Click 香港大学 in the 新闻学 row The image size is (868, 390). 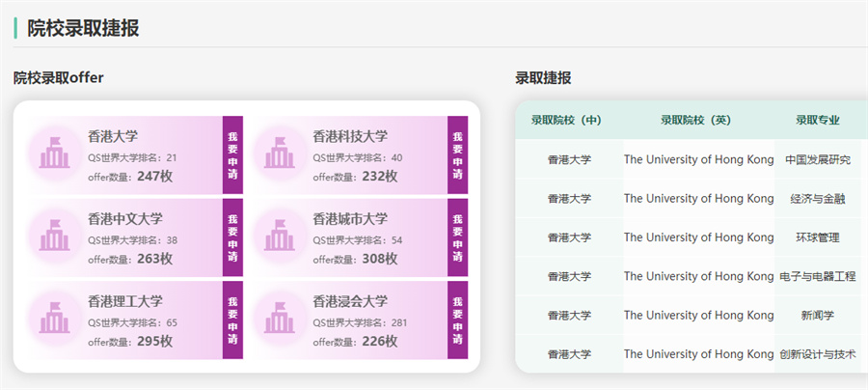coord(569,316)
